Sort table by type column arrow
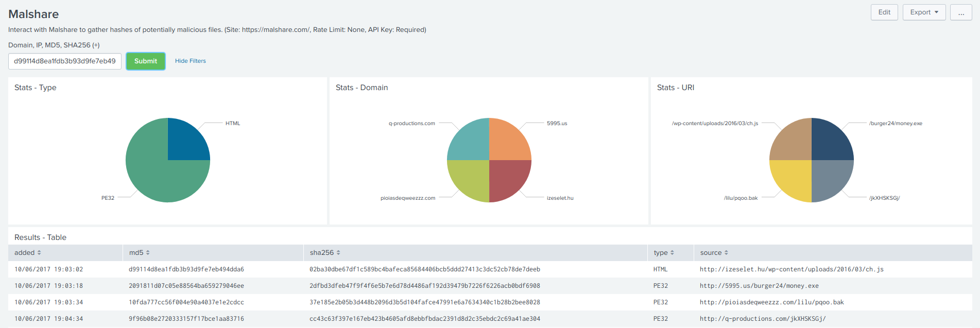 point(672,253)
